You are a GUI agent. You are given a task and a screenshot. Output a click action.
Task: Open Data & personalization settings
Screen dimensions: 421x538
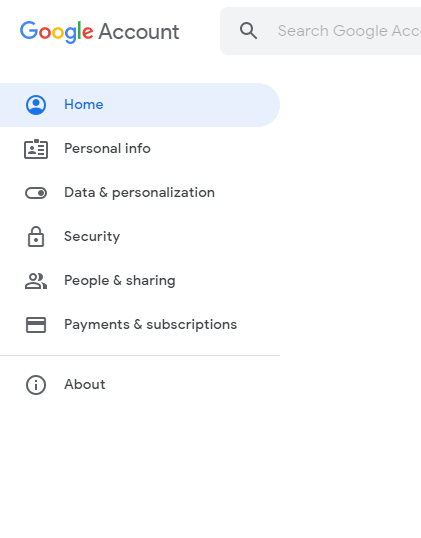pyautogui.click(x=139, y=192)
